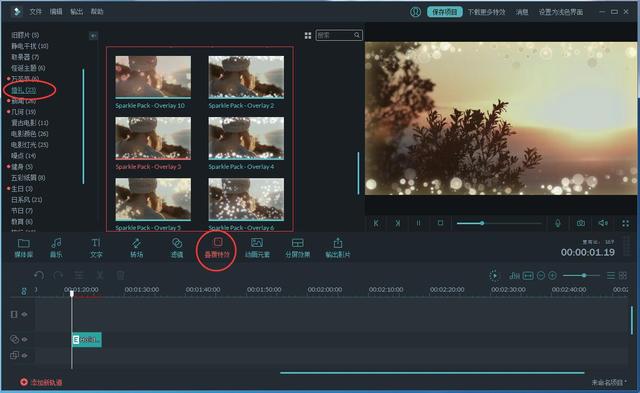
Task: Click the render preview circular play icon
Action: pos(494,276)
